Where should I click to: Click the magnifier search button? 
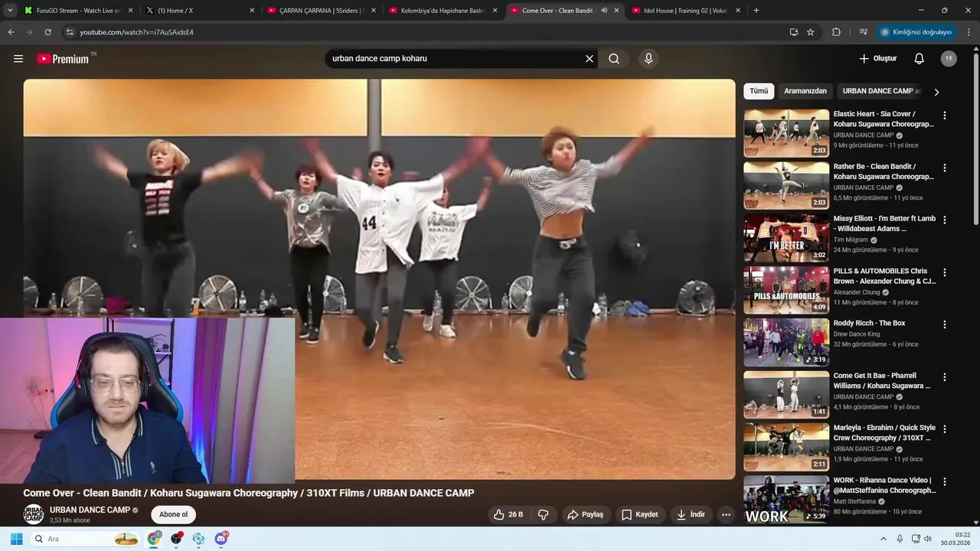tap(614, 59)
